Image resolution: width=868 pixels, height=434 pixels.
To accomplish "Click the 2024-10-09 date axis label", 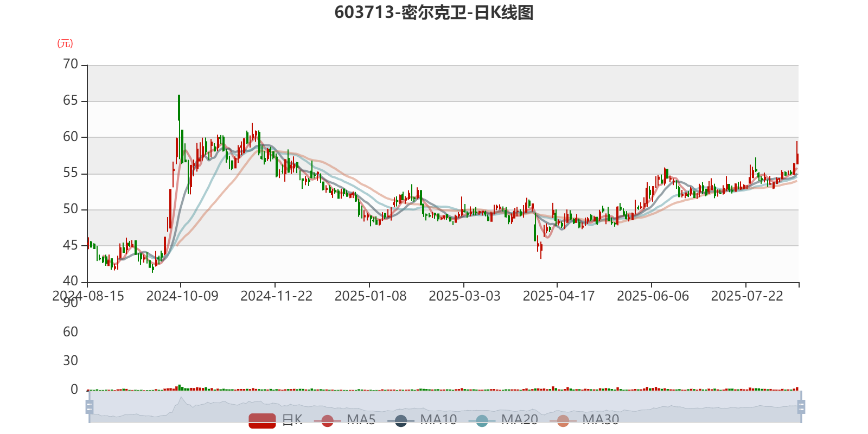I will tap(182, 296).
